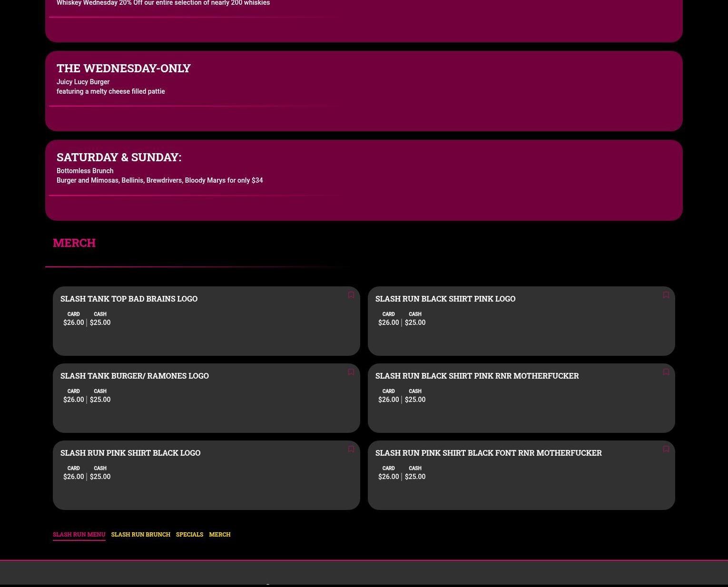Bookmark Slash Run Black Shirt Pink Logo

[666, 295]
